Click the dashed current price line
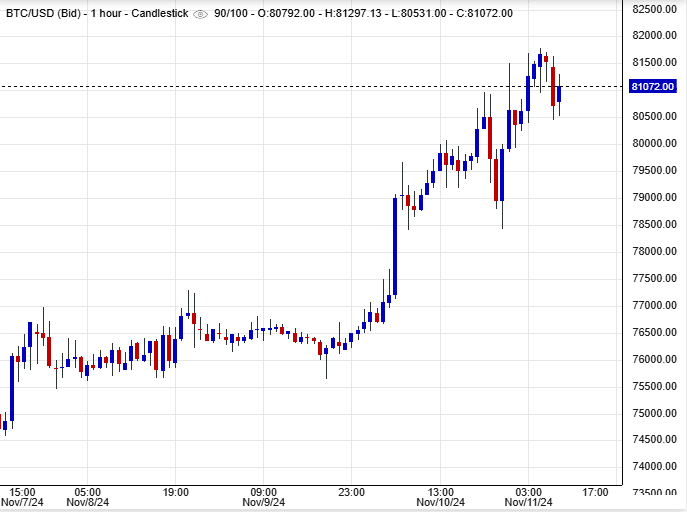This screenshot has height=512, width=687. pyautogui.click(x=300, y=87)
